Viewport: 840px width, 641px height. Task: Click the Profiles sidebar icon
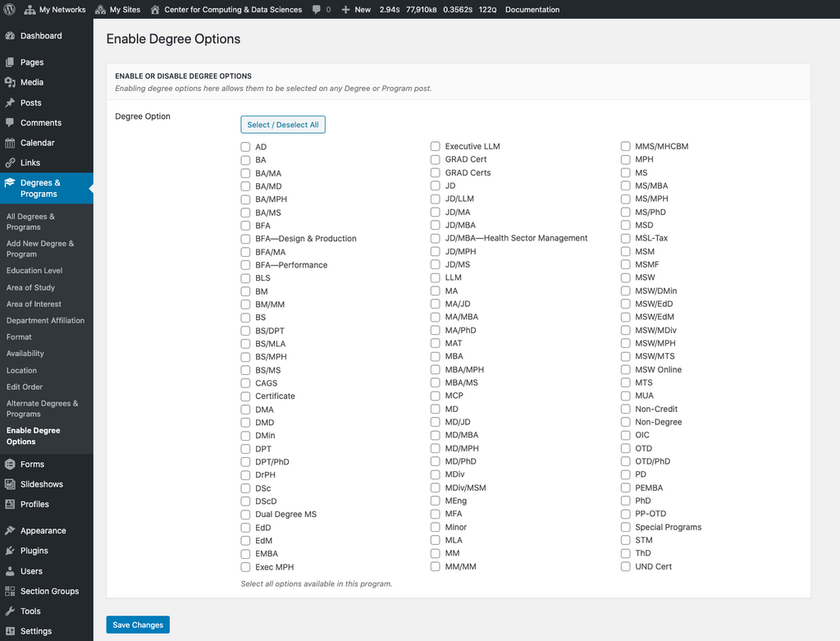point(10,504)
